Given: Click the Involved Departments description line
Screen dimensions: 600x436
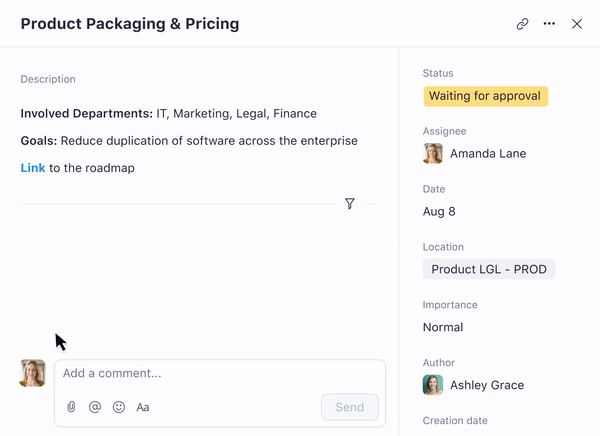Looking at the screenshot, I should (x=168, y=114).
